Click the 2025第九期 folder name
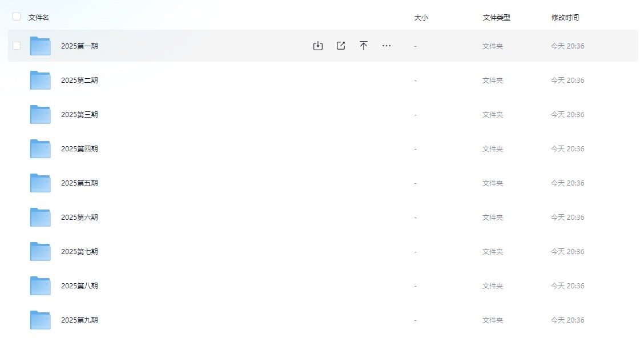 80,320
